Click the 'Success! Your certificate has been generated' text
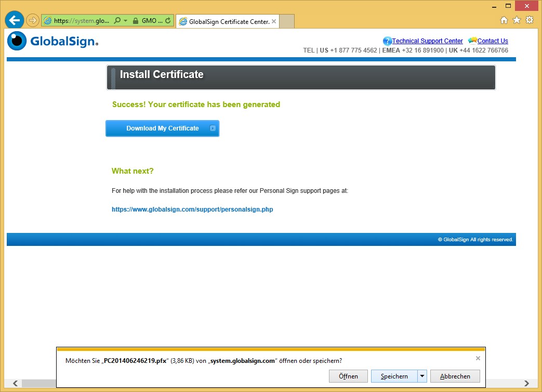Screen dimensions: 542x392 [196, 104]
